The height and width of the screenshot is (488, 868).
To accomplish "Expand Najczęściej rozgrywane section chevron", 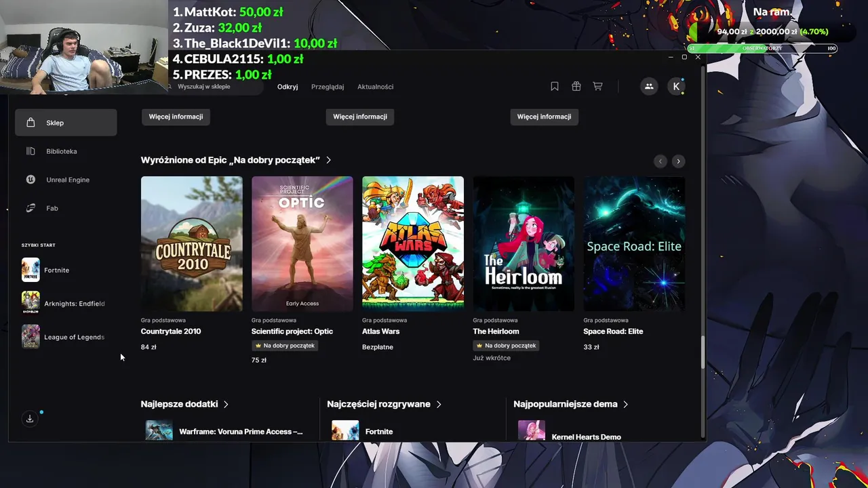I will [439, 404].
